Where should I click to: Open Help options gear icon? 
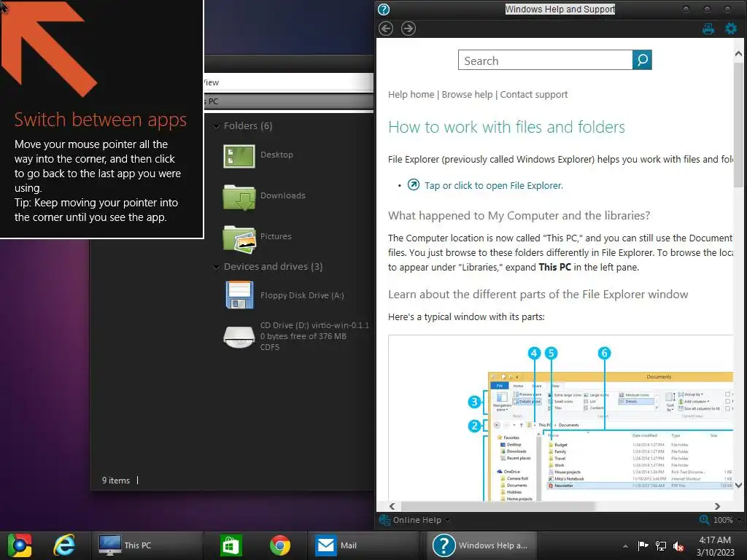pos(731,28)
